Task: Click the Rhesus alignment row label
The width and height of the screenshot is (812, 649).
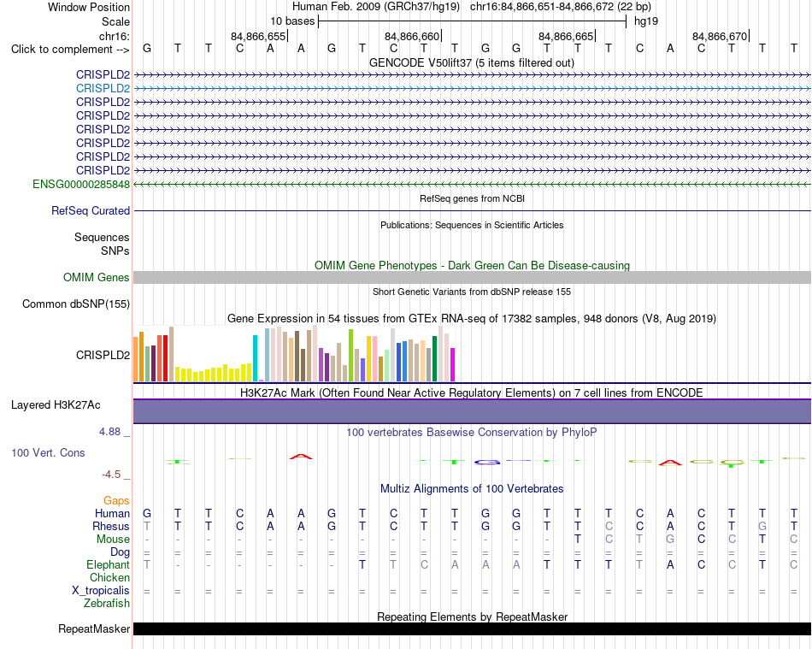Action: pyautogui.click(x=111, y=526)
